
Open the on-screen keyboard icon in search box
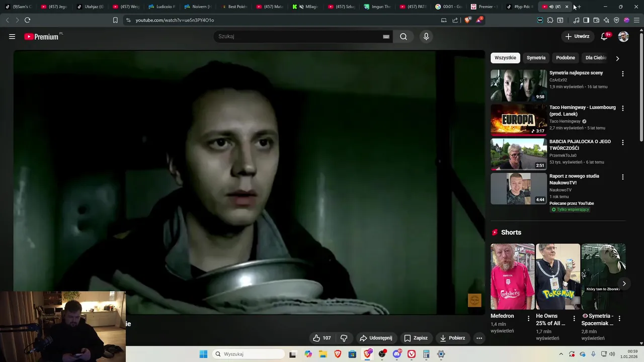pos(386,36)
